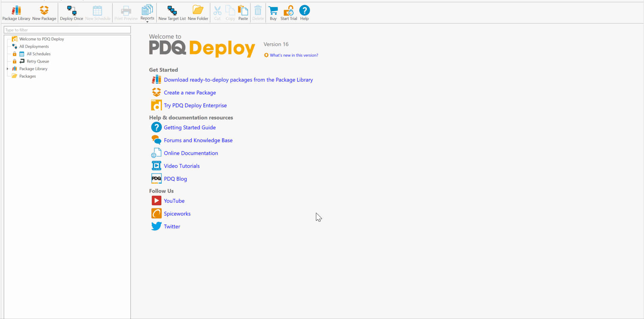This screenshot has height=319, width=644.
Task: Open the Spiceworks link
Action: click(177, 214)
